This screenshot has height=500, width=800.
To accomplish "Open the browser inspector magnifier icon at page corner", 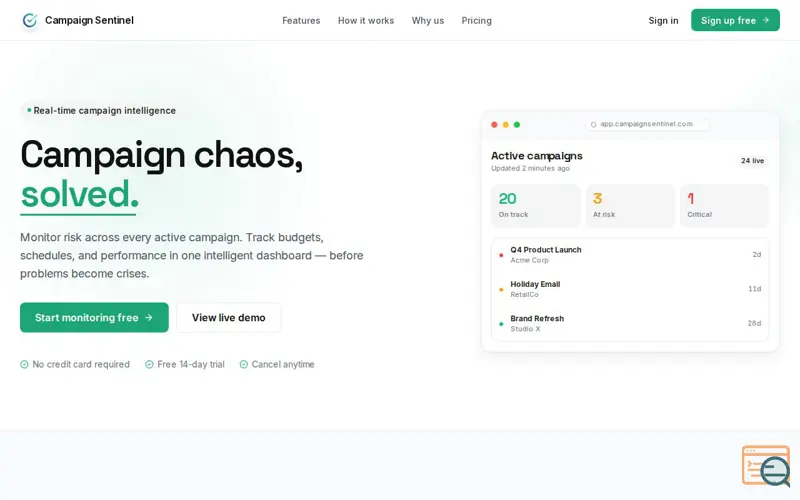I will click(x=766, y=466).
